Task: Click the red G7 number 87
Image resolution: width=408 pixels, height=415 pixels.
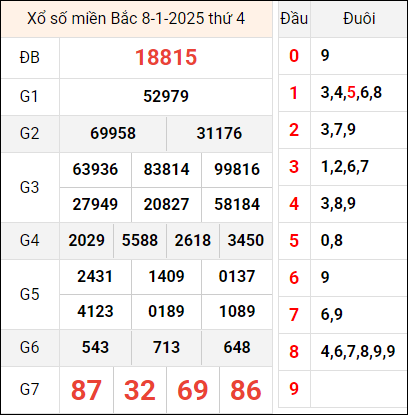Action: (x=86, y=390)
